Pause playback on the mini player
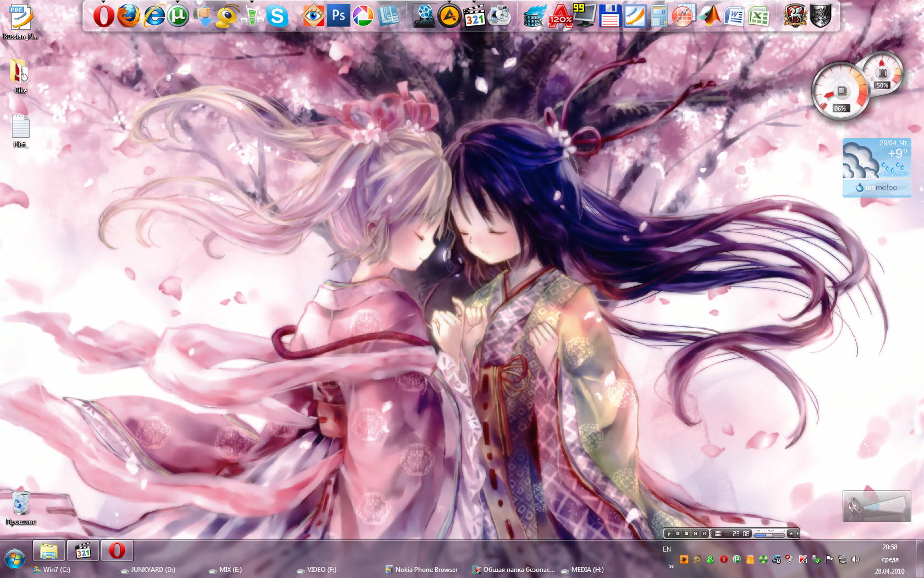This screenshot has height=578, width=924. point(678,533)
